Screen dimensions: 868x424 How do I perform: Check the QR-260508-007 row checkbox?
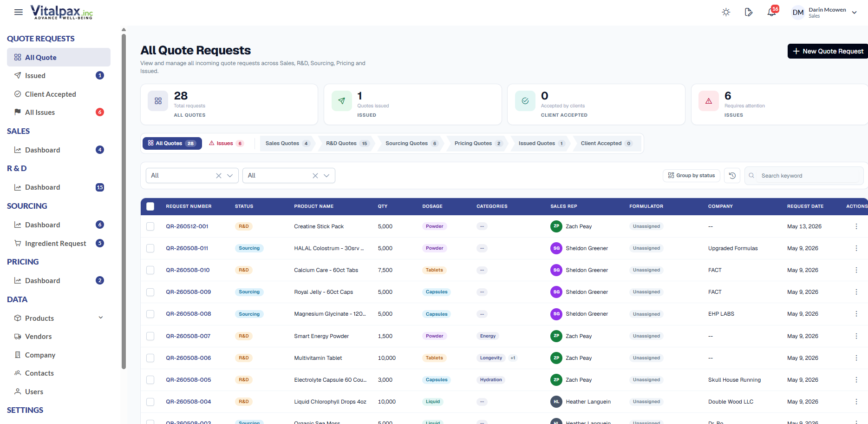(x=150, y=336)
